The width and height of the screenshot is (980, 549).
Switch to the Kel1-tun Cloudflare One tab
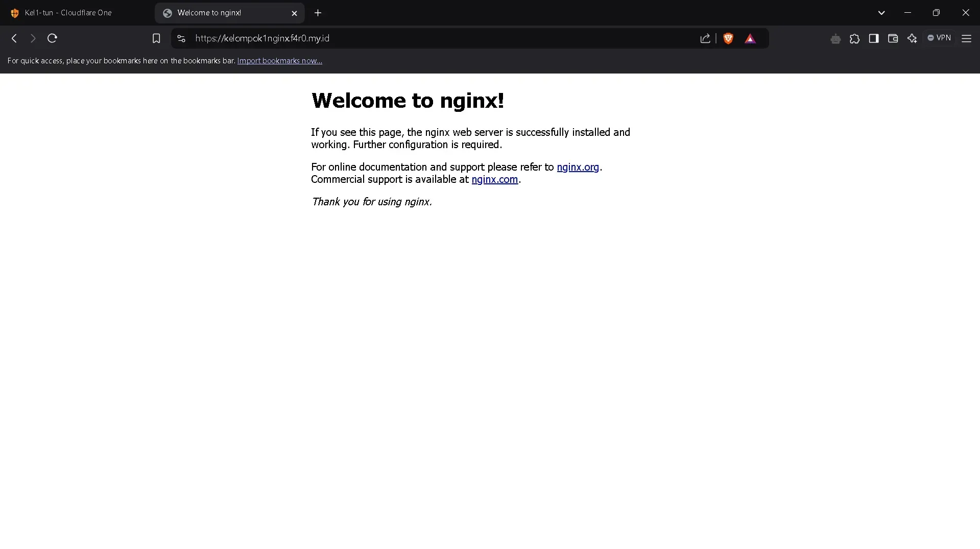tap(68, 13)
